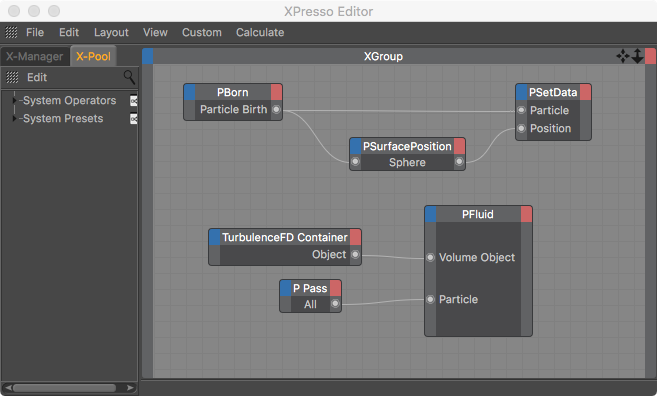Click the X-Pool scrollbar left arrow

pyautogui.click(x=8, y=388)
